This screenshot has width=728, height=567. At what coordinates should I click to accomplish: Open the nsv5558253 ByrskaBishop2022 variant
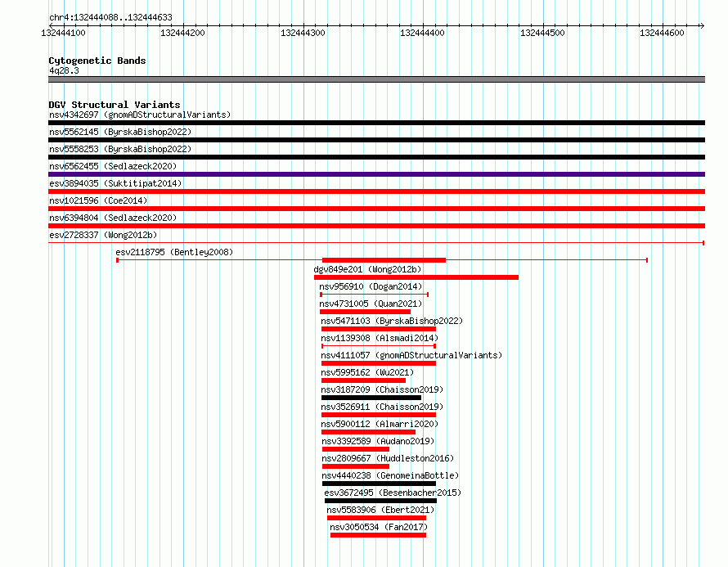pyautogui.click(x=120, y=149)
